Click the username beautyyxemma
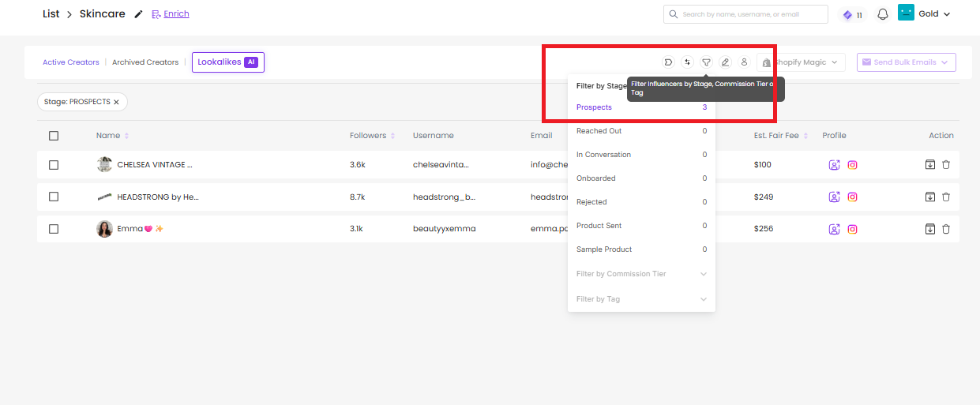 445,229
